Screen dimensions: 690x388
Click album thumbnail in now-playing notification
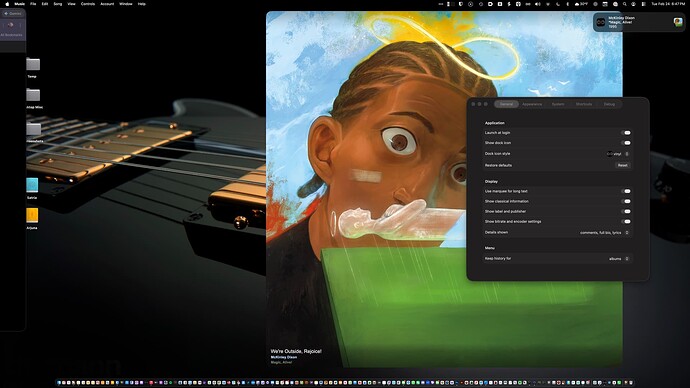pyautogui.click(x=678, y=22)
